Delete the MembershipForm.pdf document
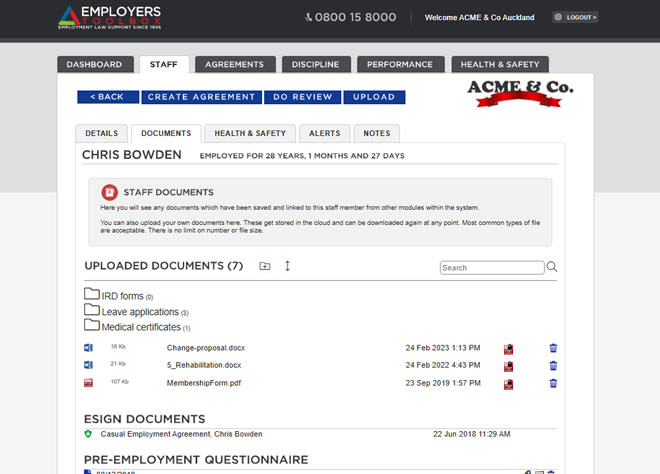 click(x=553, y=383)
